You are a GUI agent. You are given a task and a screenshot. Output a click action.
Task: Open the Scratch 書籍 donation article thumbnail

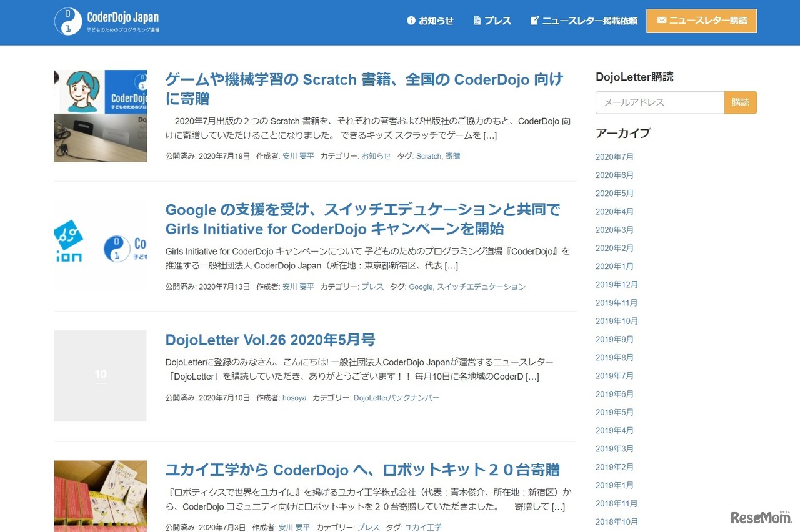click(x=101, y=116)
